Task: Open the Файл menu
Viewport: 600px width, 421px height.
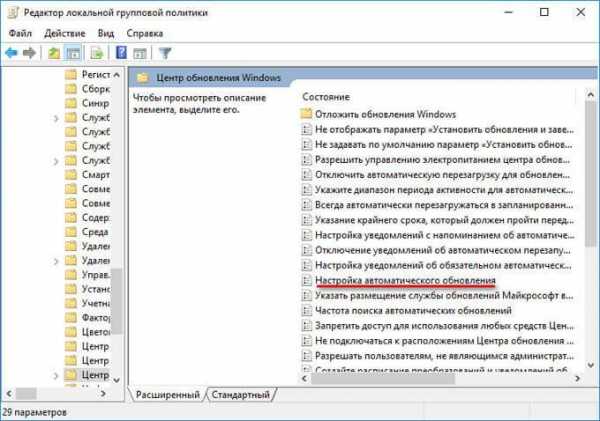Action: pos(20,33)
